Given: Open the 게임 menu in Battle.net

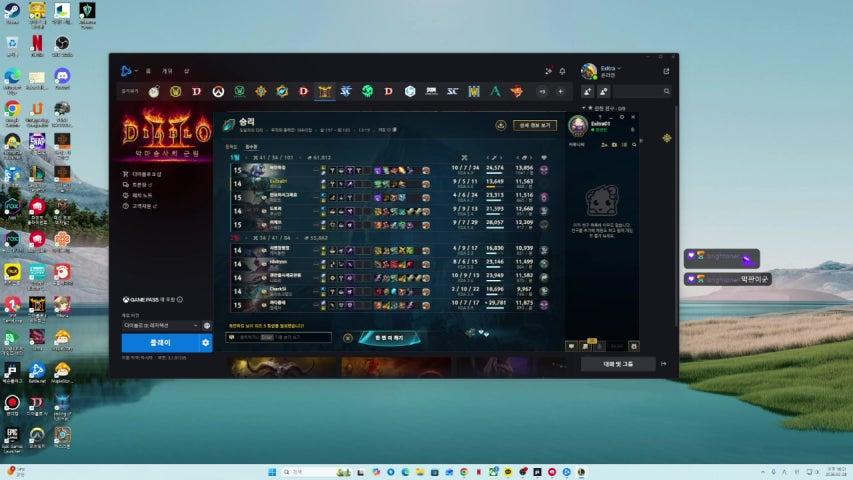Looking at the screenshot, I should (167, 71).
